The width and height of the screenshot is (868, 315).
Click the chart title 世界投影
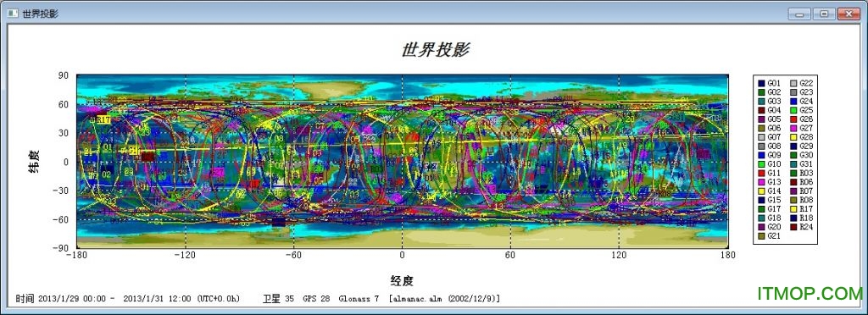[435, 50]
